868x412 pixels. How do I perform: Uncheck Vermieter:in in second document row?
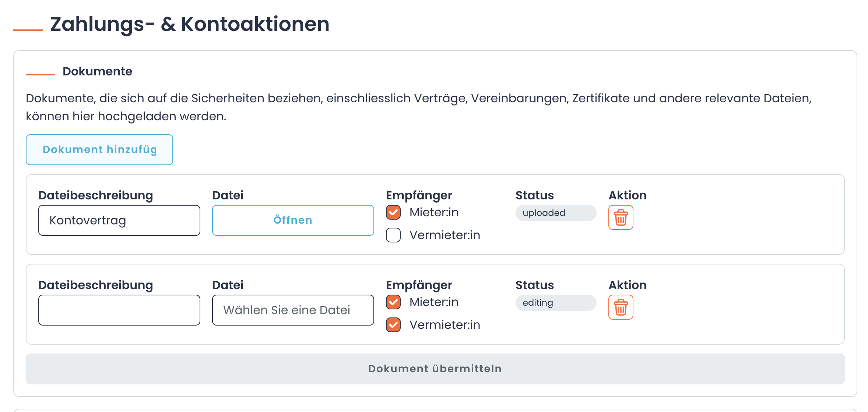pyautogui.click(x=393, y=325)
